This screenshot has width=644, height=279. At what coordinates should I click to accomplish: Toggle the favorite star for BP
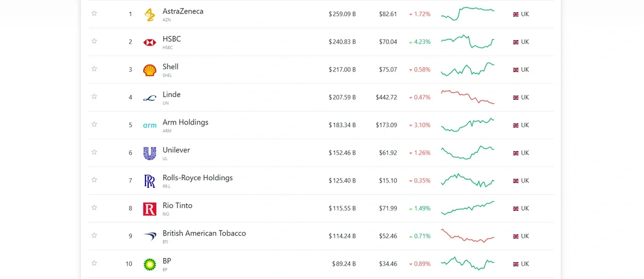(94, 263)
